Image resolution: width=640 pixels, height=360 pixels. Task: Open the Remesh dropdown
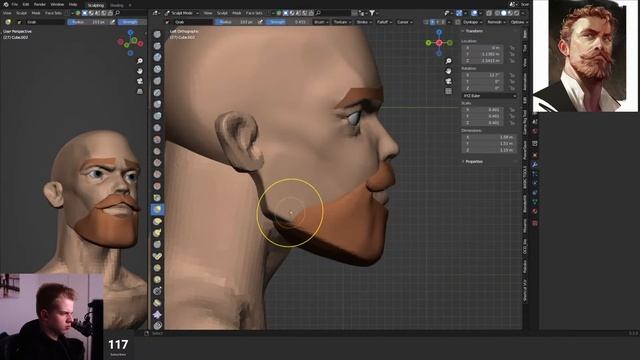(x=496, y=22)
